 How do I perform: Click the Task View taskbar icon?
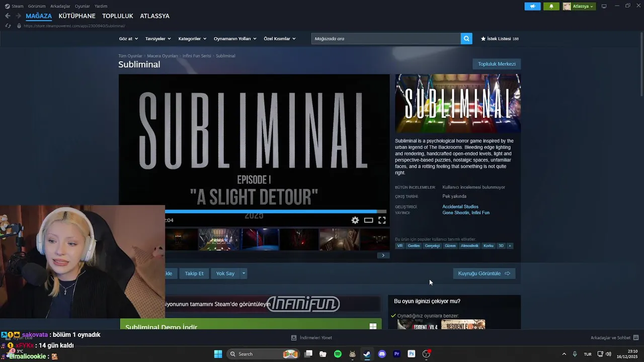[308, 354]
